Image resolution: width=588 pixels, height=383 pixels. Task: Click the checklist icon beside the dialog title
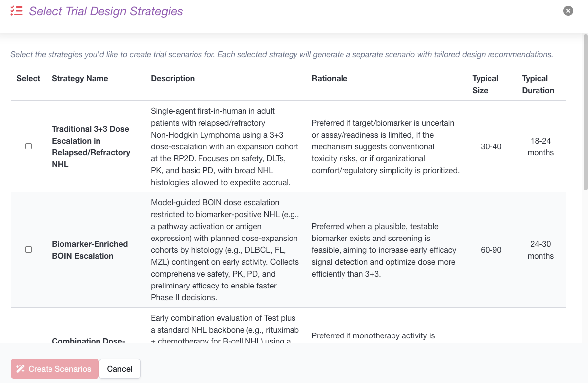pyautogui.click(x=16, y=11)
